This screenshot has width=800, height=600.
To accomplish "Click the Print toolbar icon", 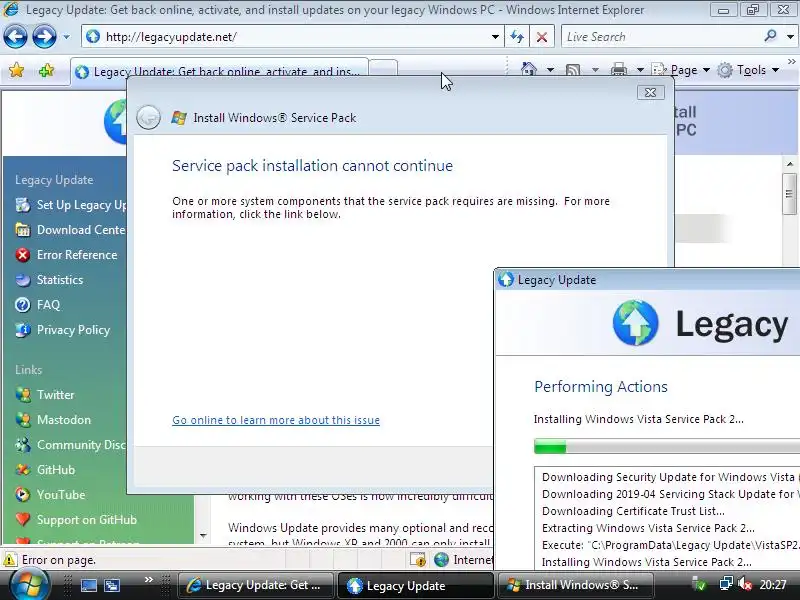I will (619, 70).
